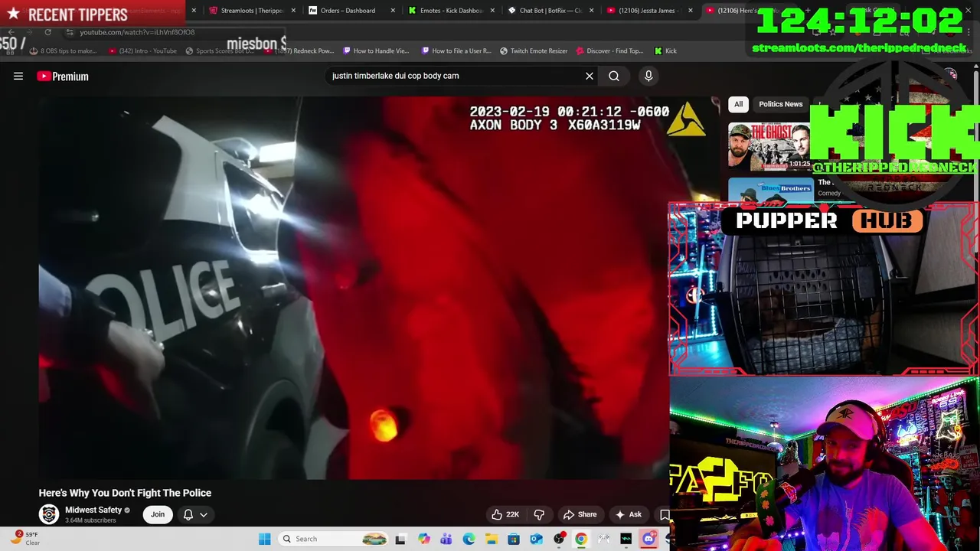Open Microsoft Store from the taskbar
The width and height of the screenshot is (980, 551).
pyautogui.click(x=514, y=539)
